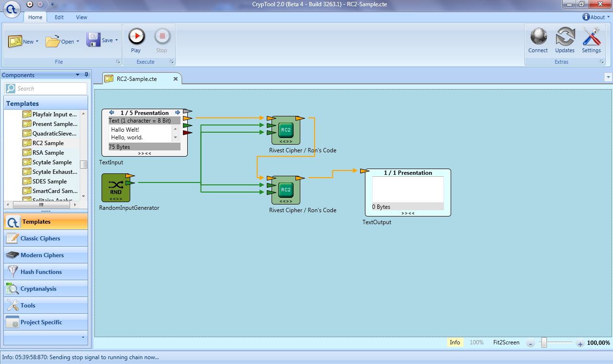Toggle the Components panel pin
The height and width of the screenshot is (364, 613).
point(86,75)
